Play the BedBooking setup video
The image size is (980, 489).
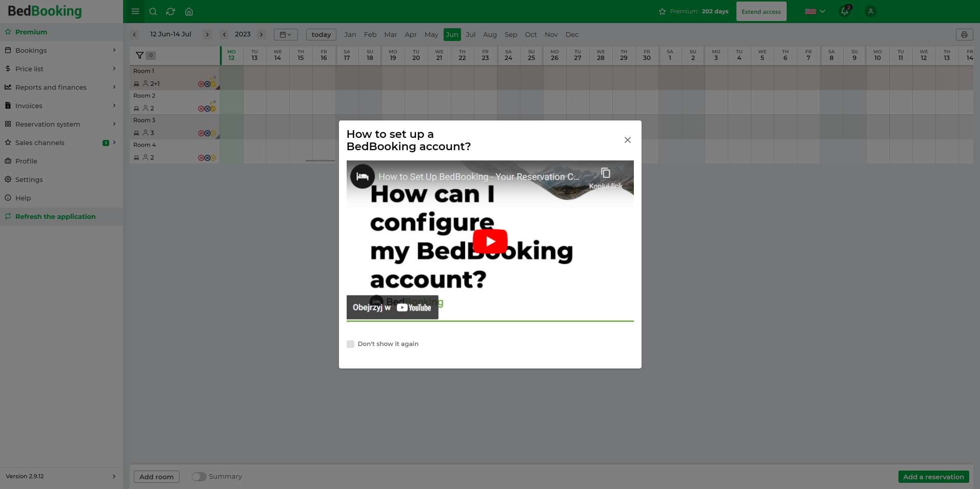coord(490,241)
